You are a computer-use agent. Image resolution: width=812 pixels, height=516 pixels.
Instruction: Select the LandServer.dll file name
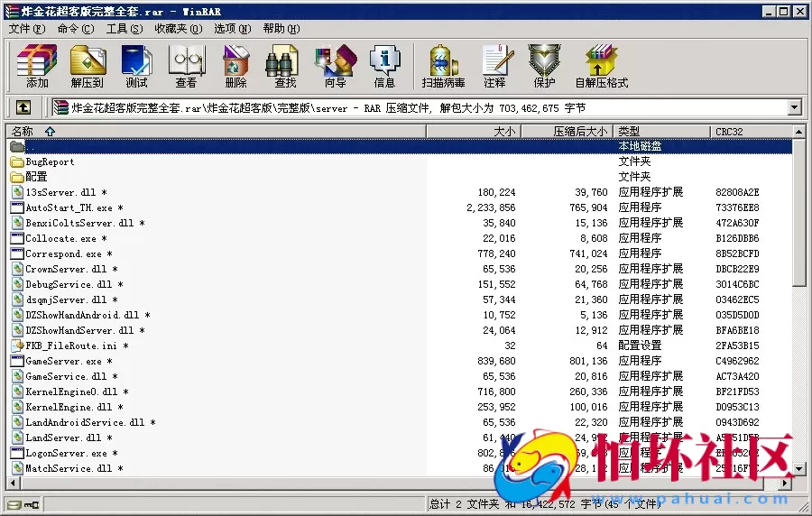point(69,438)
